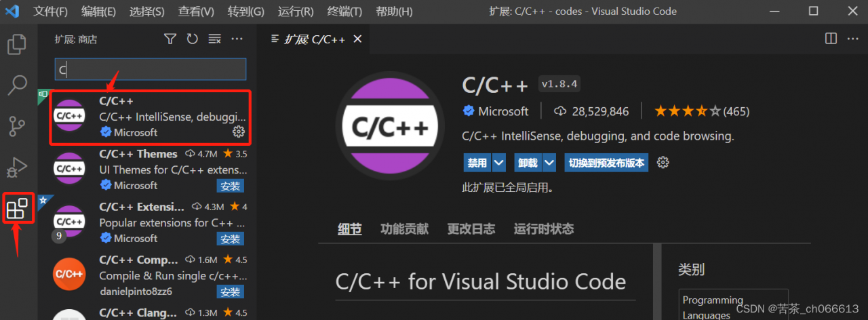Switch to the 更改日志 tab
This screenshot has height=320, width=868.
coord(471,229)
